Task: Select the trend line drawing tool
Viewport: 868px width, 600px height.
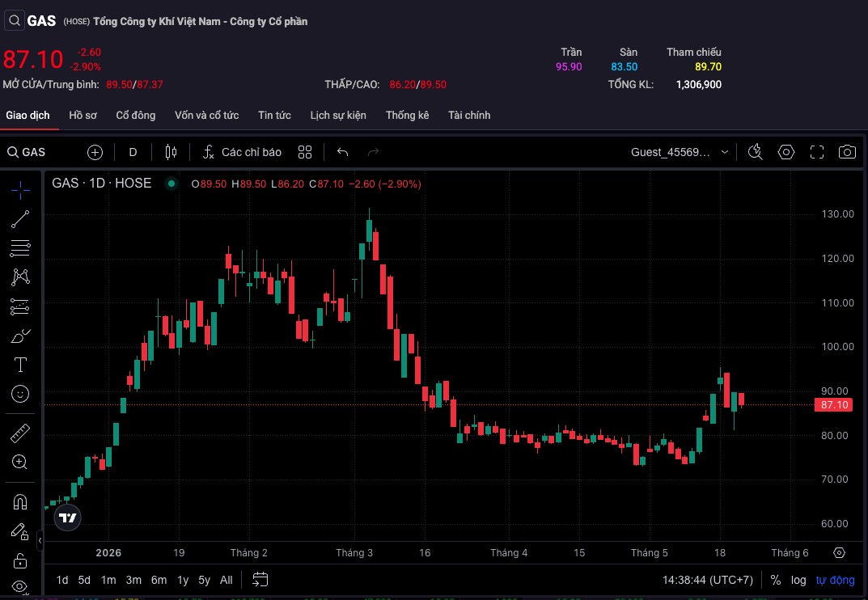Action: [x=20, y=219]
